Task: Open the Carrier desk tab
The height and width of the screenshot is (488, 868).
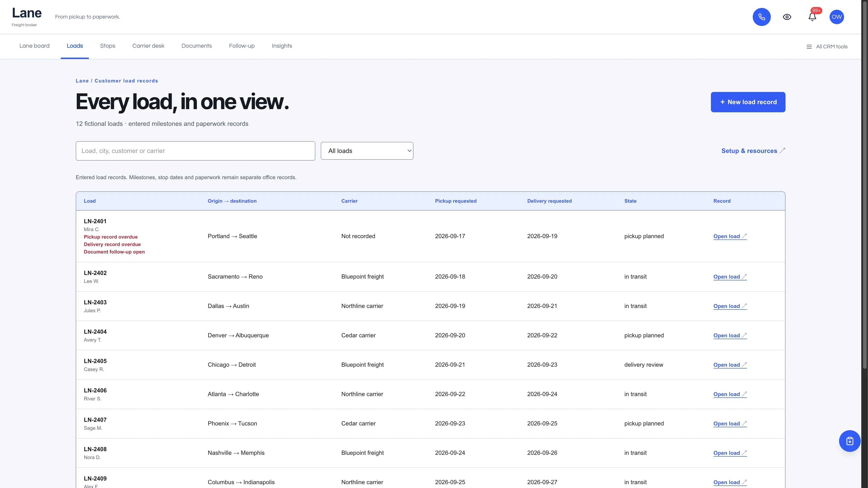Action: click(148, 46)
